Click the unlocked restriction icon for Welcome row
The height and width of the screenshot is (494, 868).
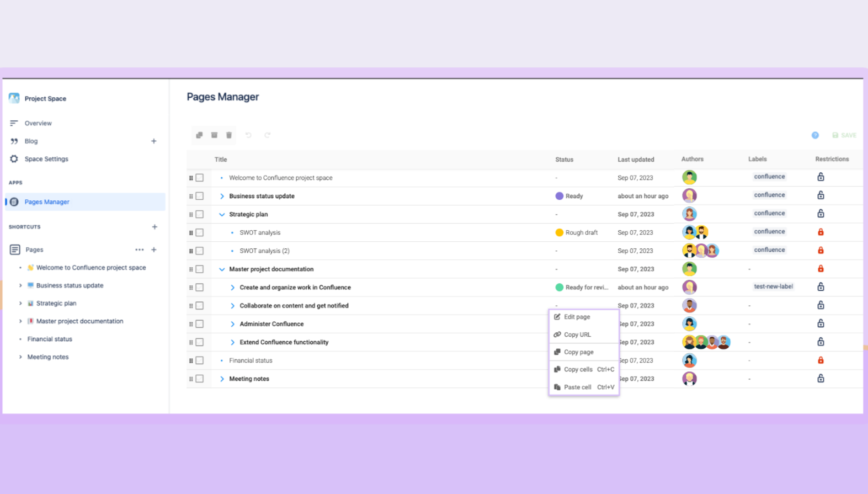[x=821, y=177]
